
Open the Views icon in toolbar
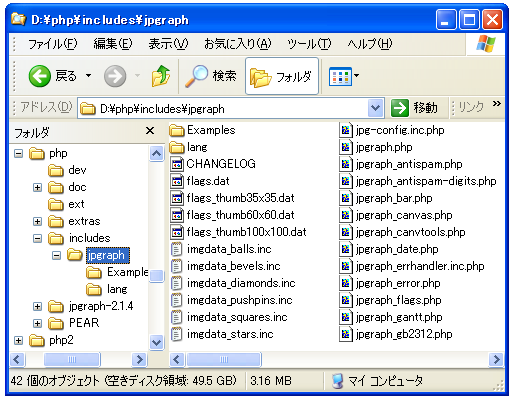click(x=340, y=77)
